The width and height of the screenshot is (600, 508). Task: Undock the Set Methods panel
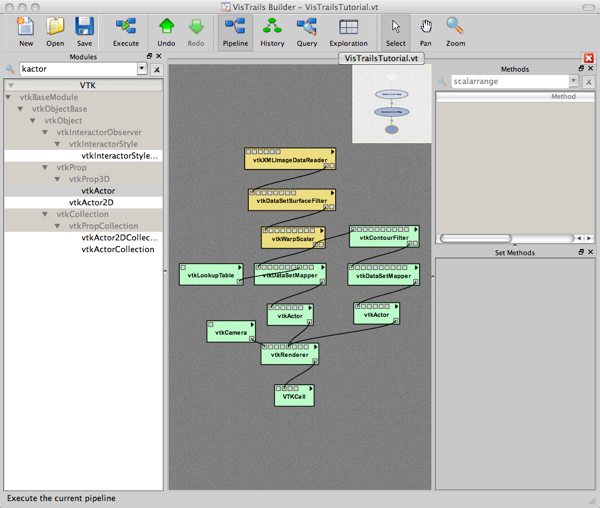pyautogui.click(x=581, y=252)
